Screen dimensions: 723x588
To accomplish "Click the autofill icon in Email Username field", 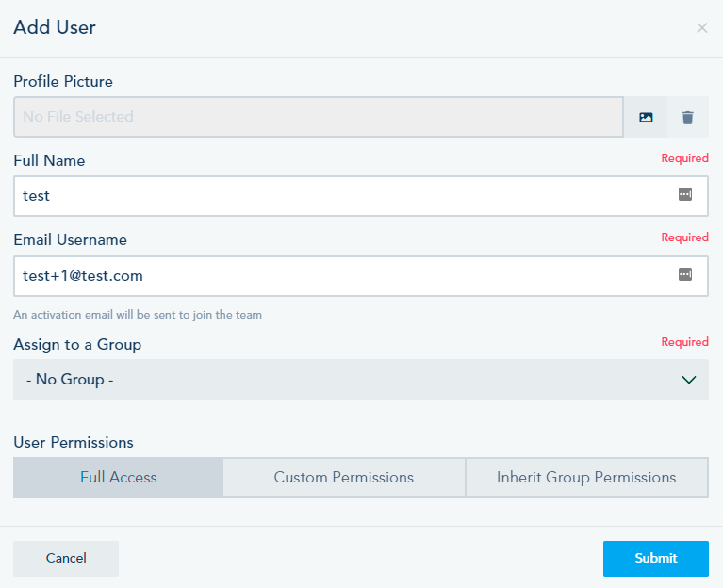I will pyautogui.click(x=685, y=274).
